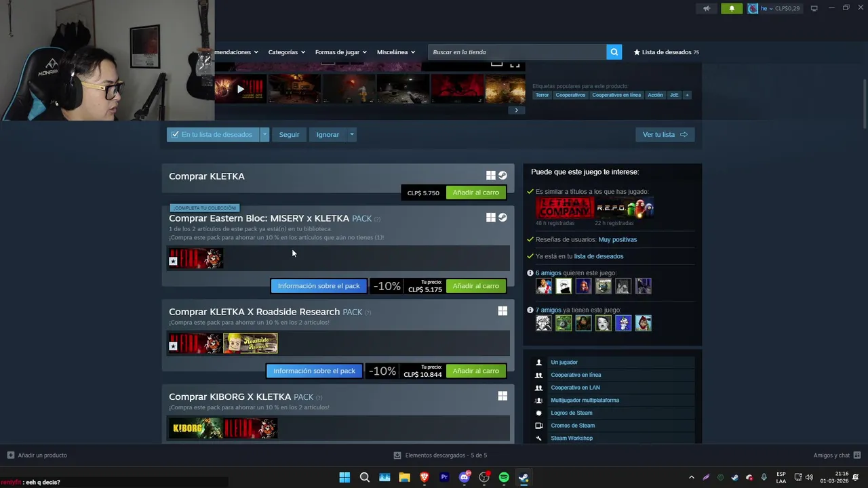The width and height of the screenshot is (868, 488).
Task: Open the 'Cooperativo en LAN' link
Action: [575, 388]
